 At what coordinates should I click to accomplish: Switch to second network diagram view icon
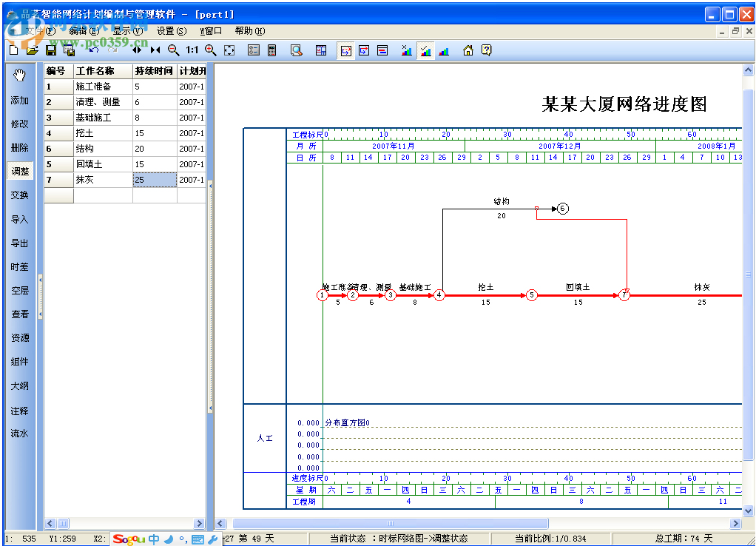364,50
